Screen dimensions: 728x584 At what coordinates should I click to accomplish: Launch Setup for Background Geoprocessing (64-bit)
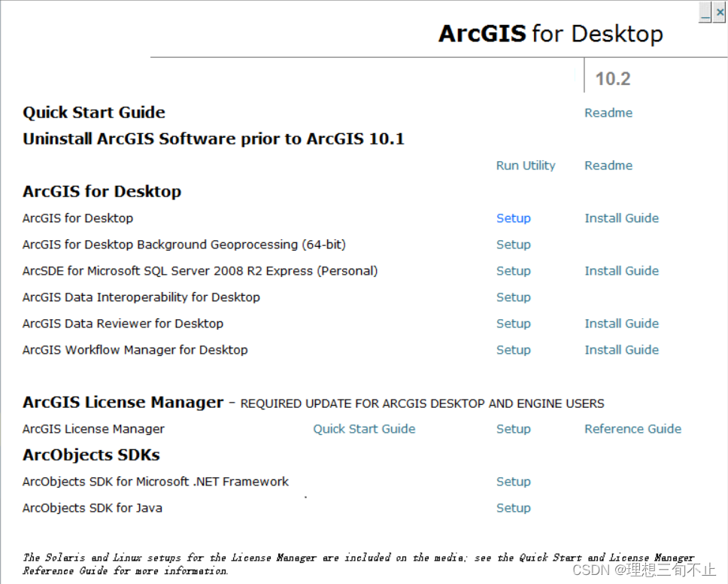pos(514,245)
